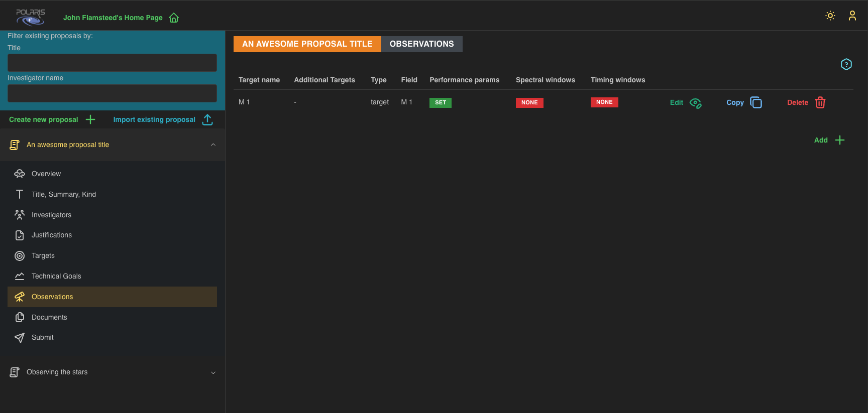Open the Technical Goals sidebar item
Image resolution: width=868 pixels, height=413 pixels.
point(56,277)
